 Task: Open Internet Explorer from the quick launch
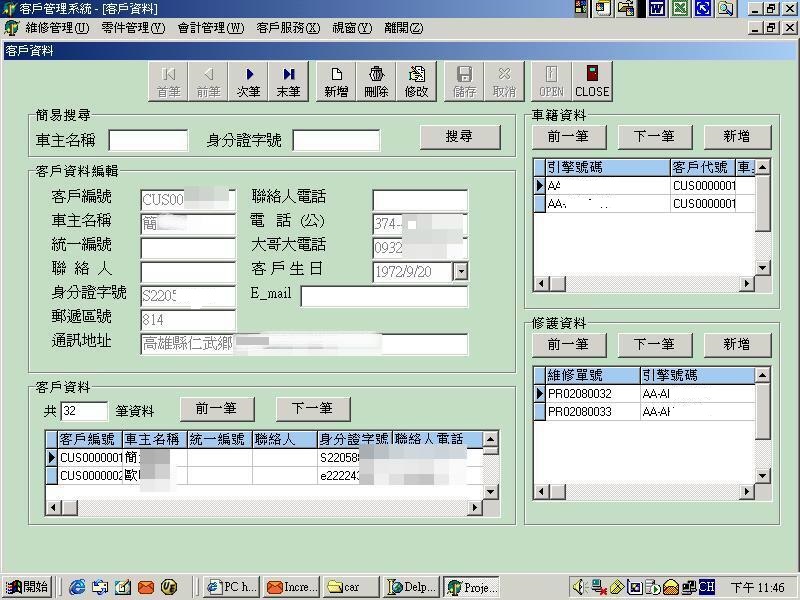(x=77, y=587)
